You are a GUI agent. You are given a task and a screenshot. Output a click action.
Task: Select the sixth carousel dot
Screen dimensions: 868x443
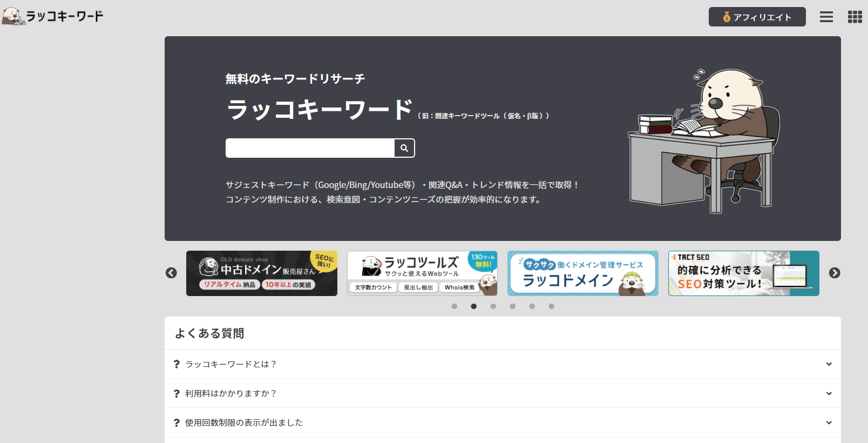click(x=552, y=306)
